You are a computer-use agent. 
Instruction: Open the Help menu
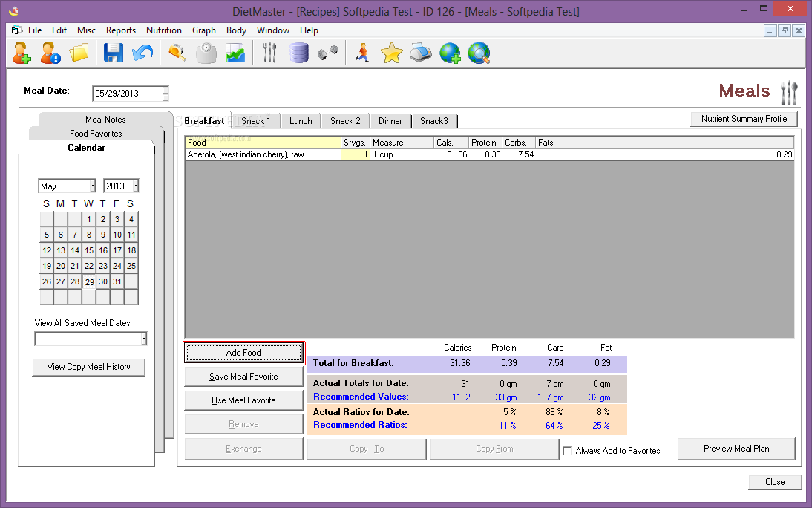[x=309, y=30]
